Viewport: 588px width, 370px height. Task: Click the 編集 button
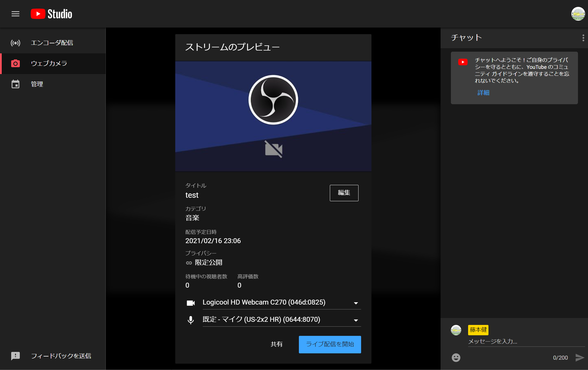pos(344,193)
